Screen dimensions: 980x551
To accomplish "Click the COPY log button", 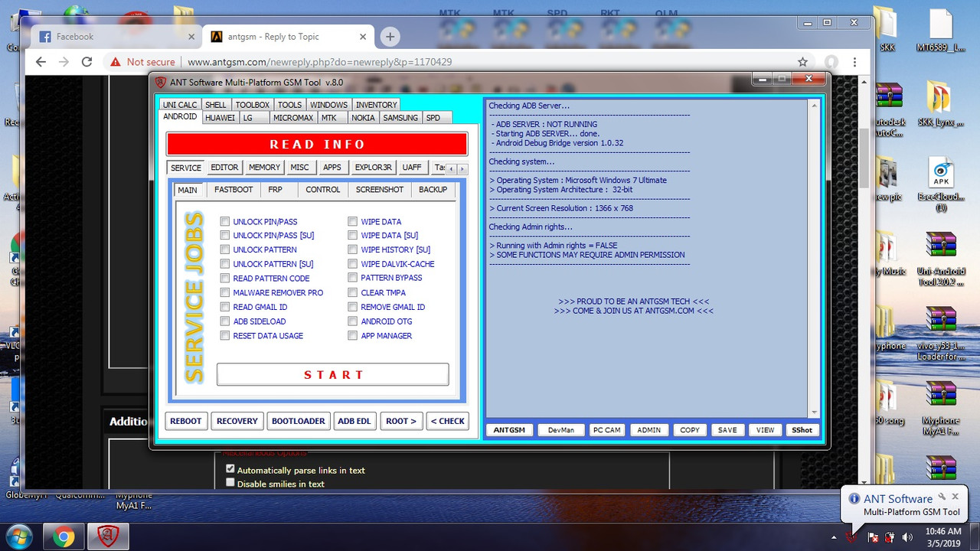I will 690,430.
